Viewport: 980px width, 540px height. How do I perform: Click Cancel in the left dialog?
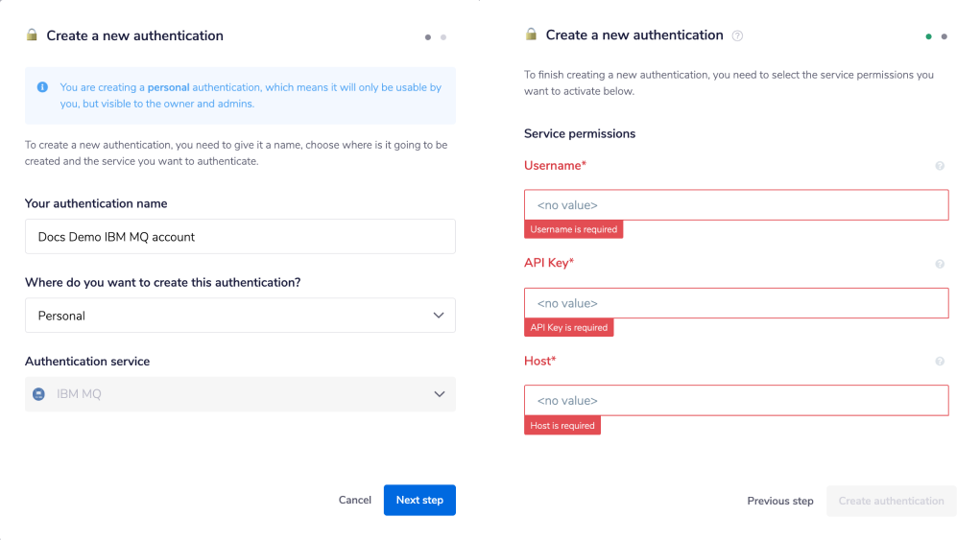point(355,500)
